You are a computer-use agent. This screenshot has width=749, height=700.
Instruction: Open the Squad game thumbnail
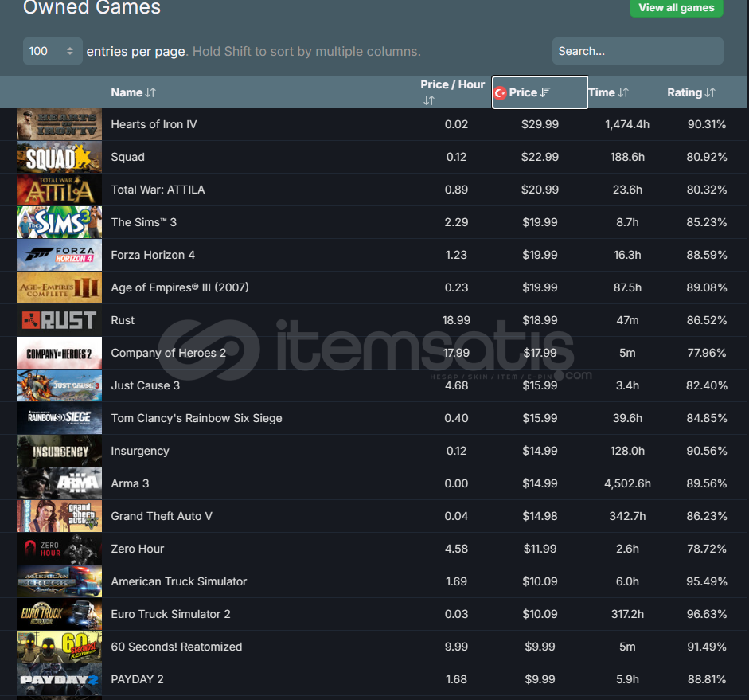tap(59, 157)
